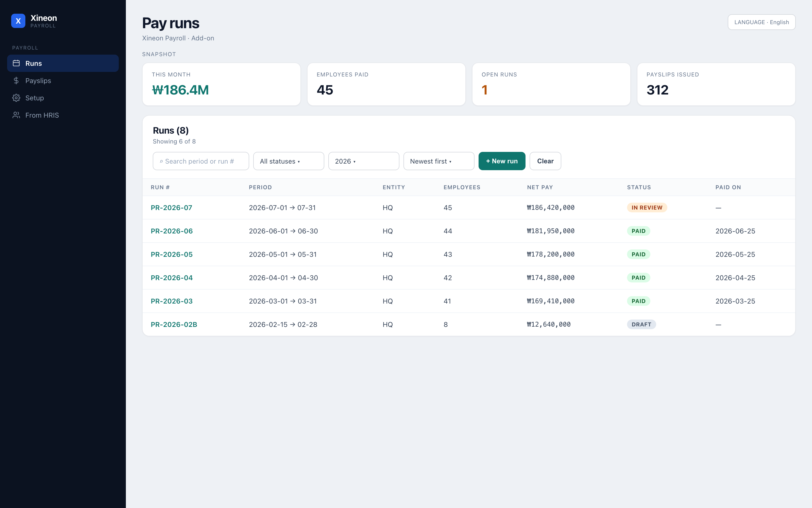Viewport: 812px width, 508px height.
Task: Clear the run filters
Action: point(545,161)
